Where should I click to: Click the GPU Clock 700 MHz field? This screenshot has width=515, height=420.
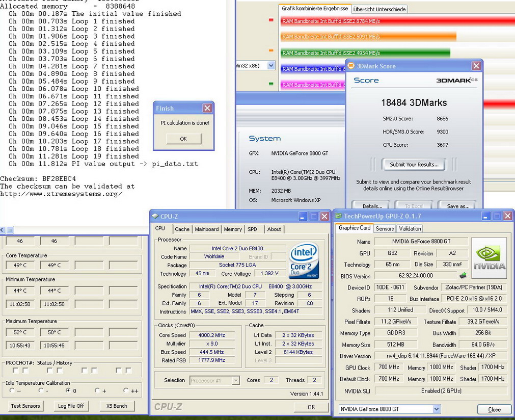point(389,367)
